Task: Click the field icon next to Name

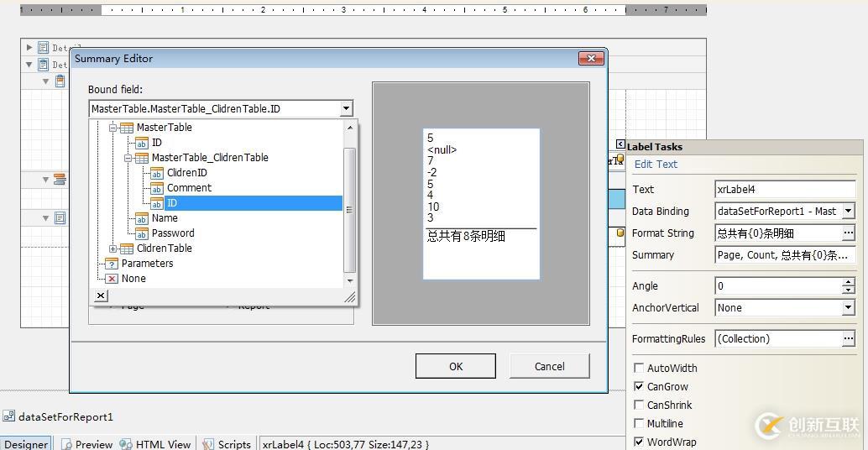Action: click(142, 218)
